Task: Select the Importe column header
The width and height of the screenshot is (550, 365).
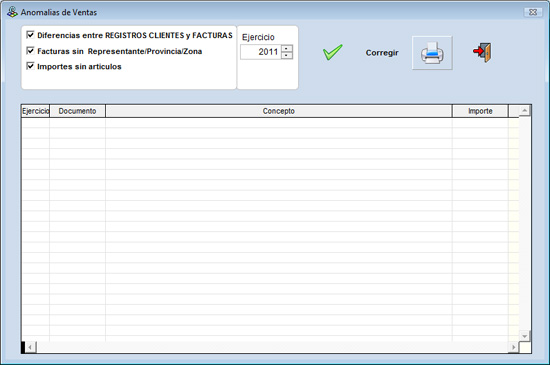Action: 480,111
